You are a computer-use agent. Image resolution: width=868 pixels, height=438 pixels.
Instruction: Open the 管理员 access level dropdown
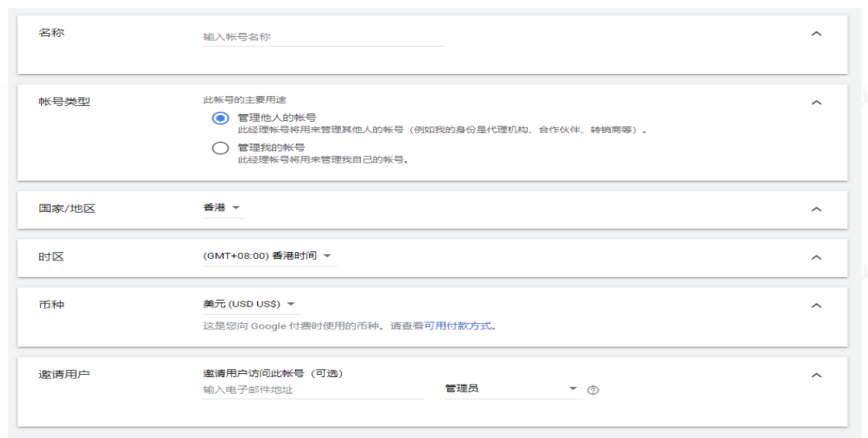[x=511, y=389]
